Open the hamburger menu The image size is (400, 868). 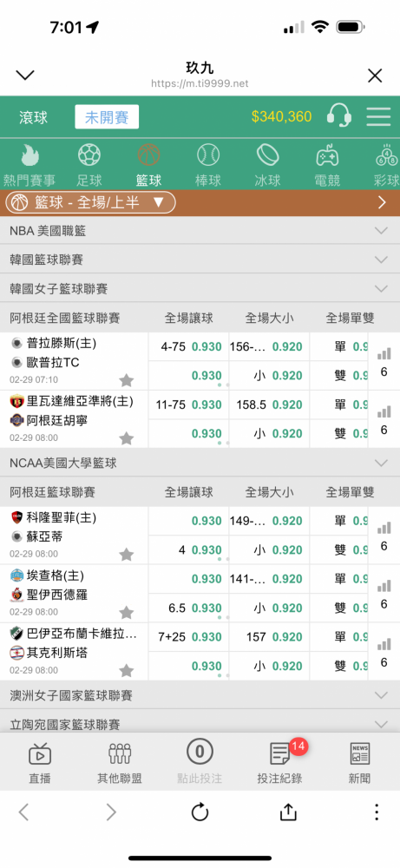(x=378, y=116)
